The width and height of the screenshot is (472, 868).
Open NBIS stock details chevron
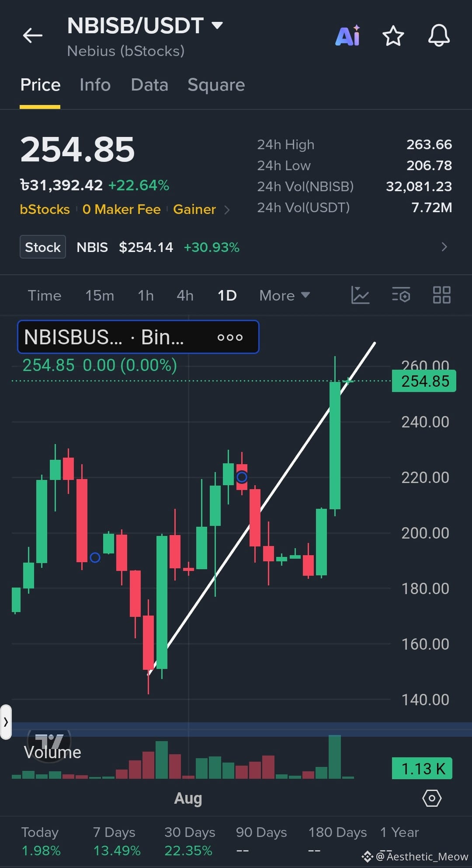(444, 247)
